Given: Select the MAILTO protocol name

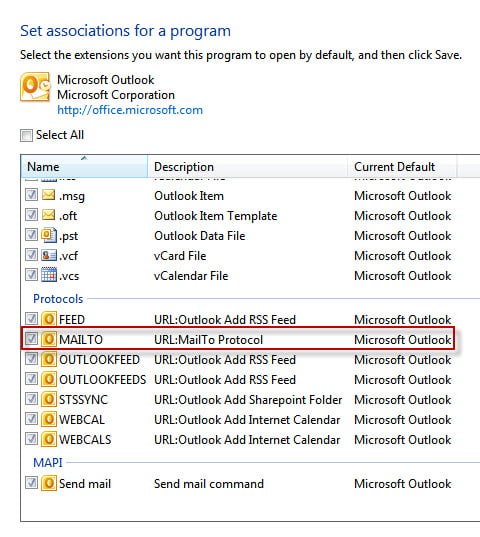Looking at the screenshot, I should pos(81,340).
